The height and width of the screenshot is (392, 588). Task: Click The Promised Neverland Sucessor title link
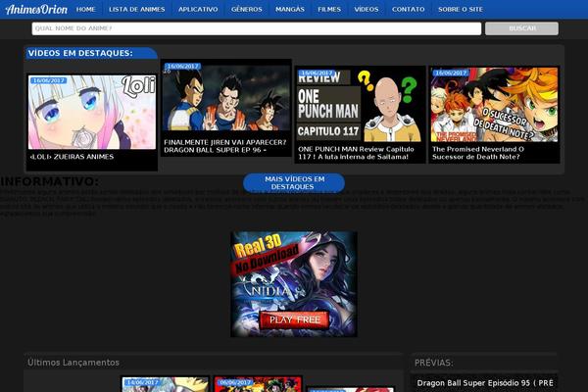click(x=478, y=153)
